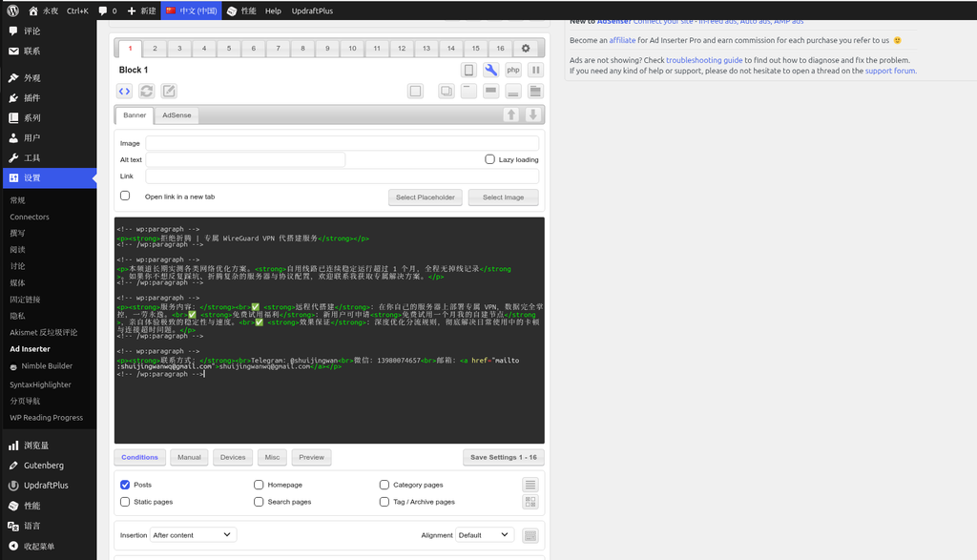Select the Banner tab

(135, 115)
